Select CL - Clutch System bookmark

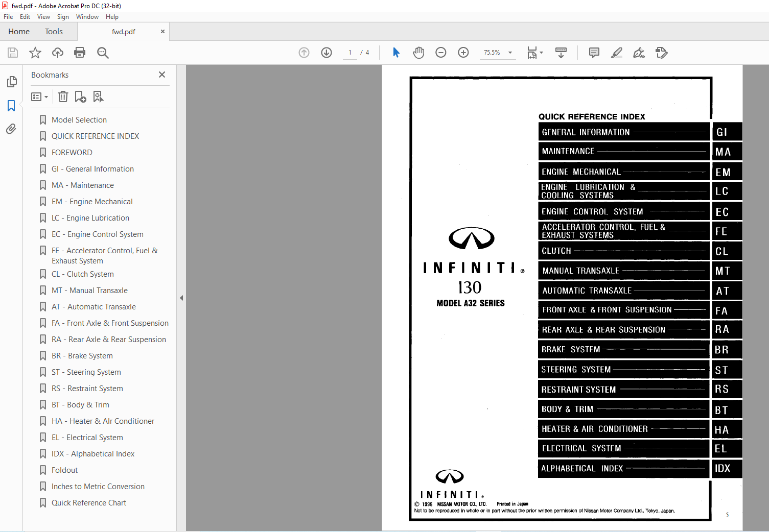coord(83,274)
